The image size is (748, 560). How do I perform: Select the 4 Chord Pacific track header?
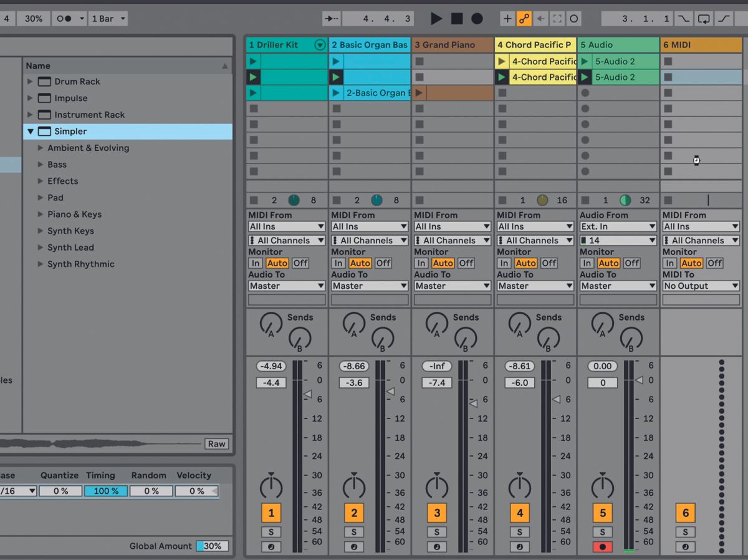pos(535,45)
